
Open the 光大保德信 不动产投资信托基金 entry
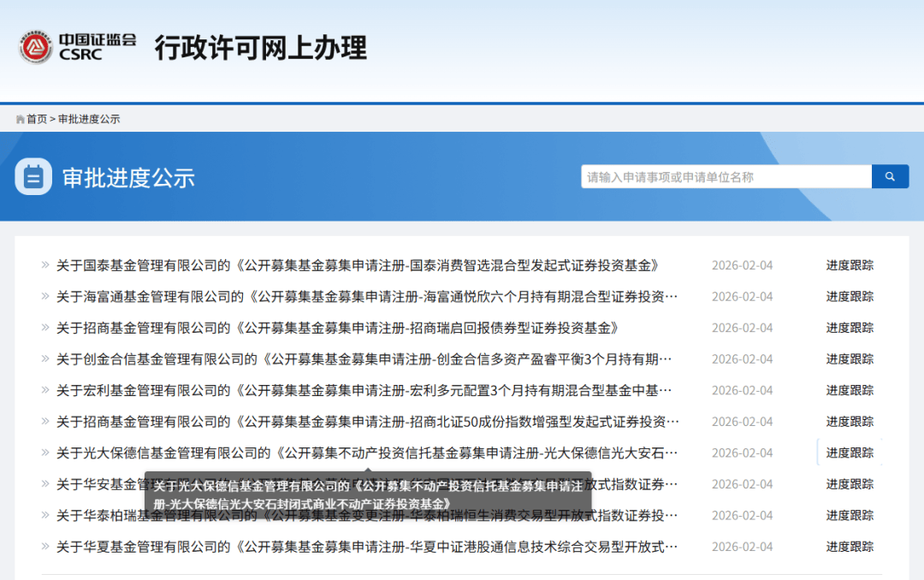pos(367,453)
